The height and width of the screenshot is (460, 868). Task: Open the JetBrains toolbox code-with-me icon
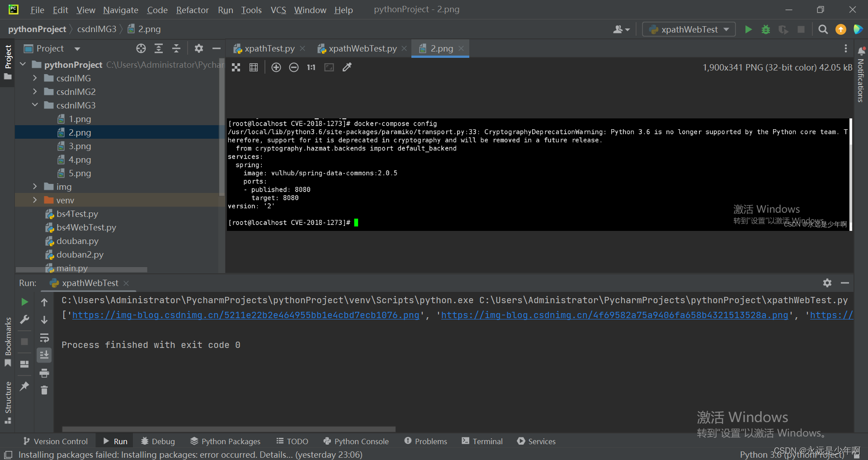(x=858, y=29)
